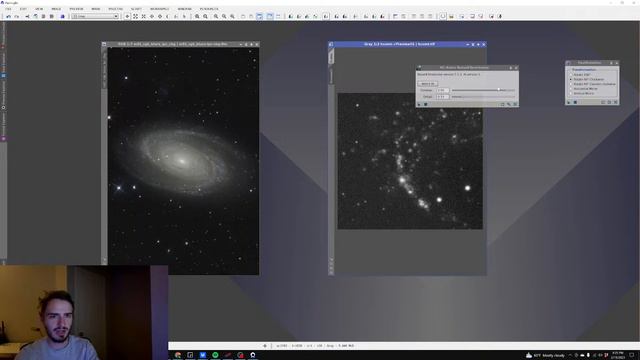
Task: Open the SCRIPT menu
Action: click(136, 9)
